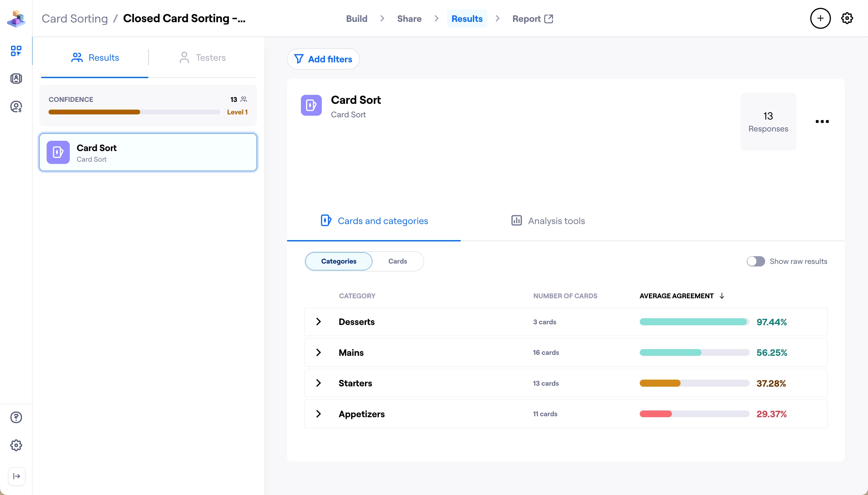Switch to the Analysis tools tab
Screen dimensions: 868x495
coord(548,221)
